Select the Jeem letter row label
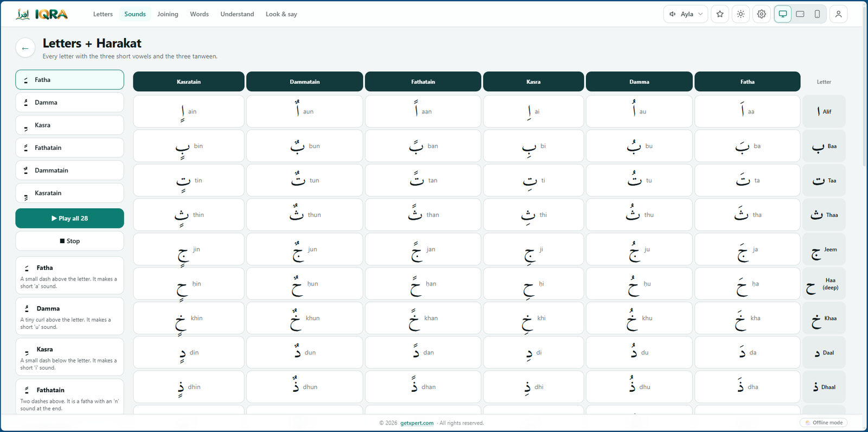This screenshot has height=432, width=868. (824, 250)
